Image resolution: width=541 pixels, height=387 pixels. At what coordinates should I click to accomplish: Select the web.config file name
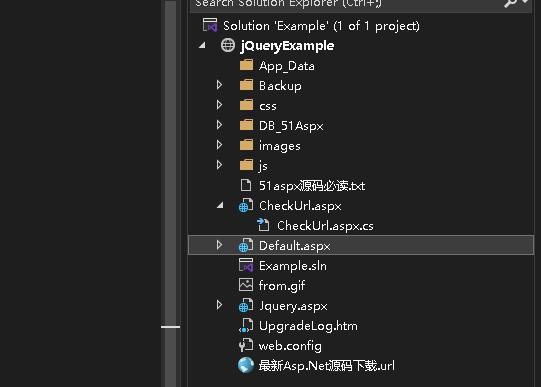click(290, 346)
